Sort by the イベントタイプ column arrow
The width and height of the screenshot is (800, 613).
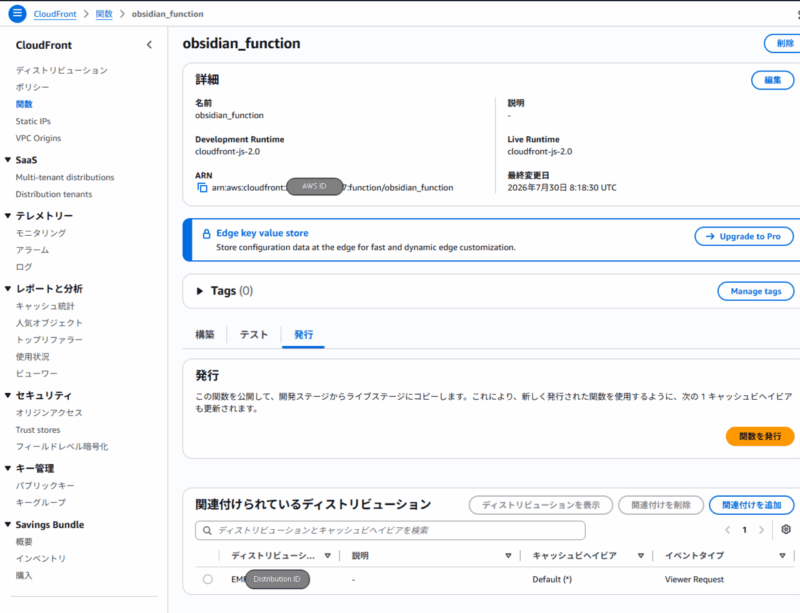[782, 556]
